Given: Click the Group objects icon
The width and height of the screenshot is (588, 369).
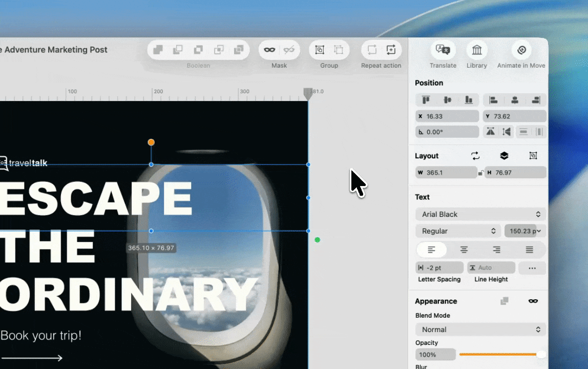Looking at the screenshot, I should pyautogui.click(x=320, y=50).
